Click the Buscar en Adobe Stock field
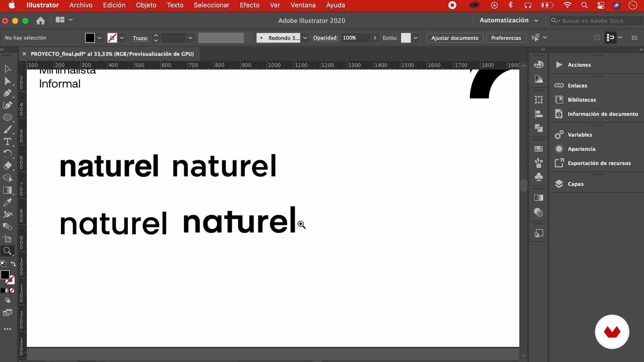This screenshot has height=362, width=644. click(596, 21)
